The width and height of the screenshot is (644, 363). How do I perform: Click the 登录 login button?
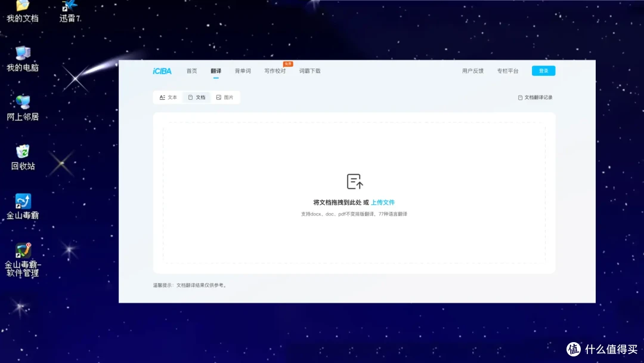[543, 70]
